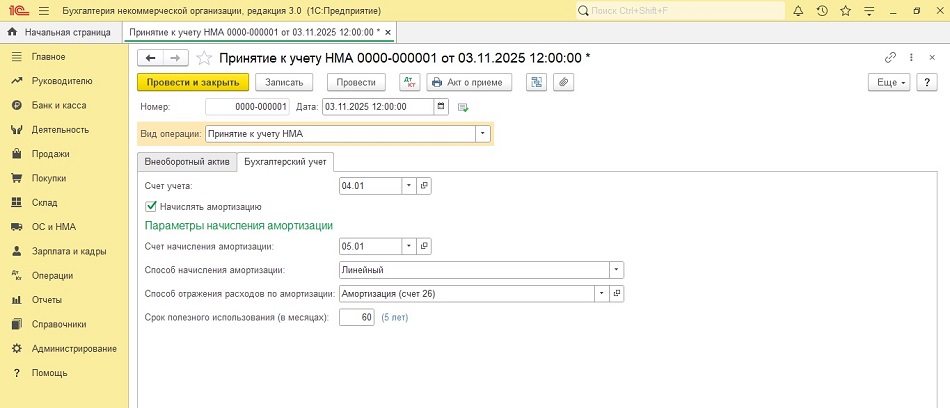Open the history clock icon

point(822,10)
